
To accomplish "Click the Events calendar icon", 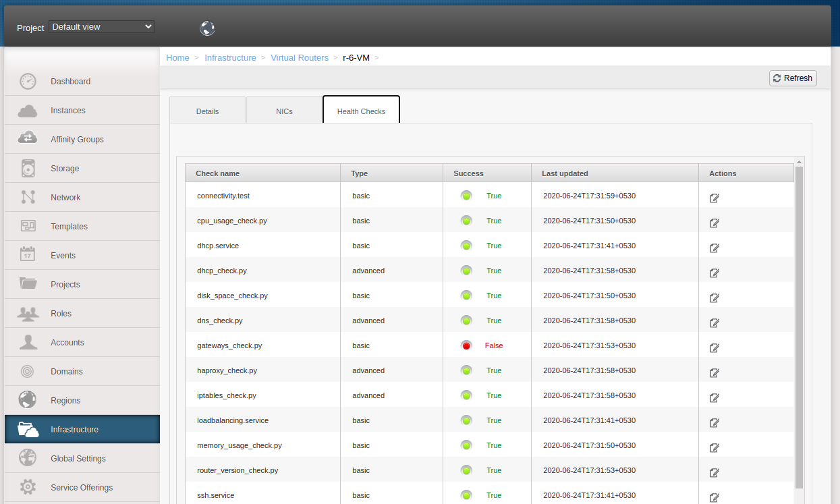I will pos(28,254).
